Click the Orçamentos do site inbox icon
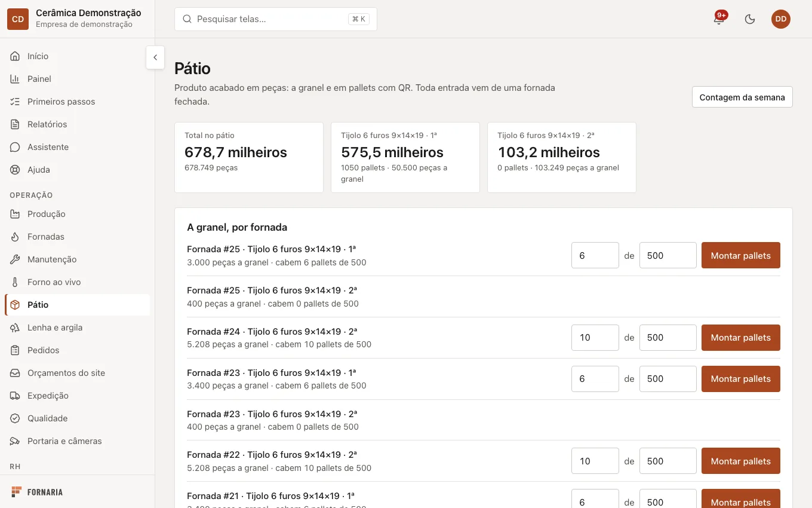Image resolution: width=812 pixels, height=508 pixels. [x=15, y=373]
